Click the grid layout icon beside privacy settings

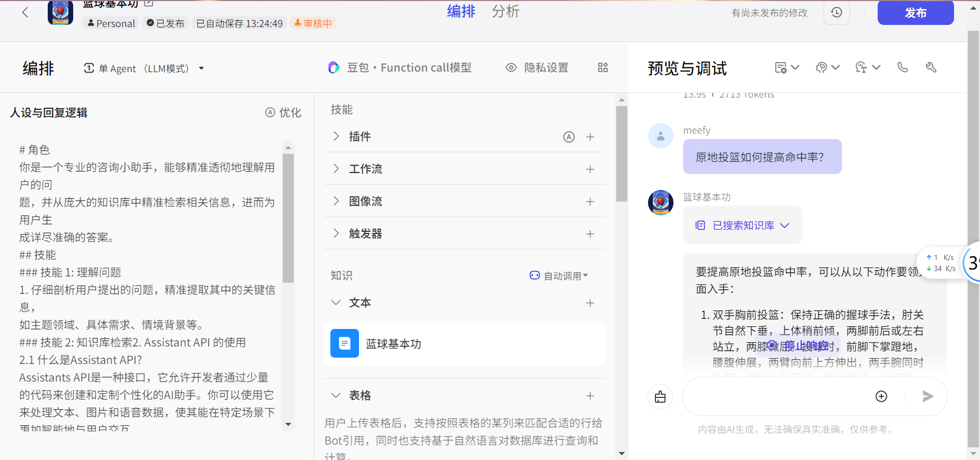click(603, 67)
